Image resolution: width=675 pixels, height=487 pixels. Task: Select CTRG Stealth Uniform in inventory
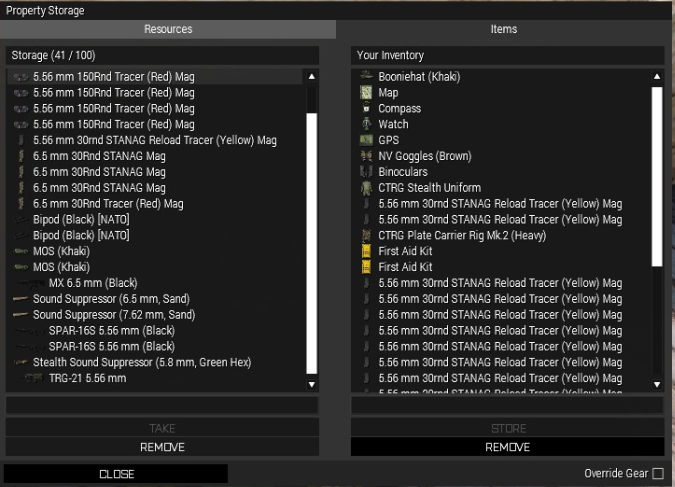(x=501, y=188)
